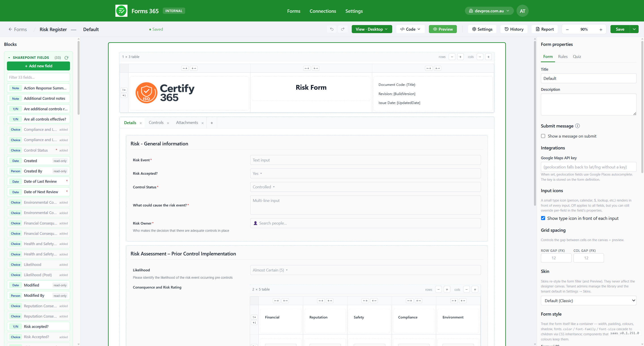Image resolution: width=644 pixels, height=346 pixels.
Task: Click the Preview button
Action: tap(443, 29)
